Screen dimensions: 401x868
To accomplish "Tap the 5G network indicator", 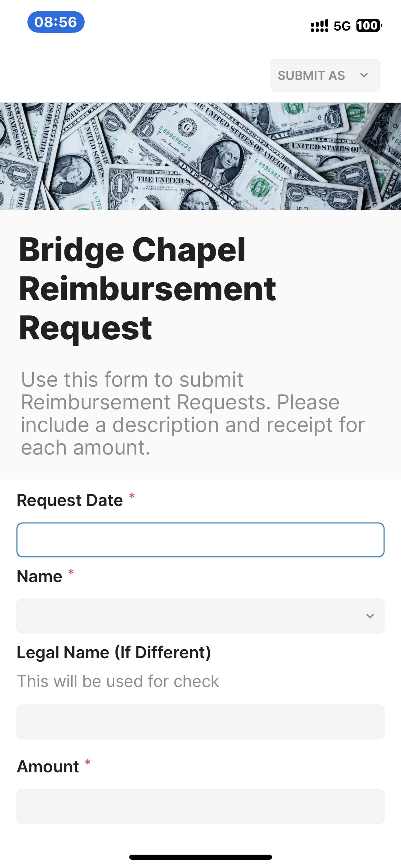I will coord(342,26).
